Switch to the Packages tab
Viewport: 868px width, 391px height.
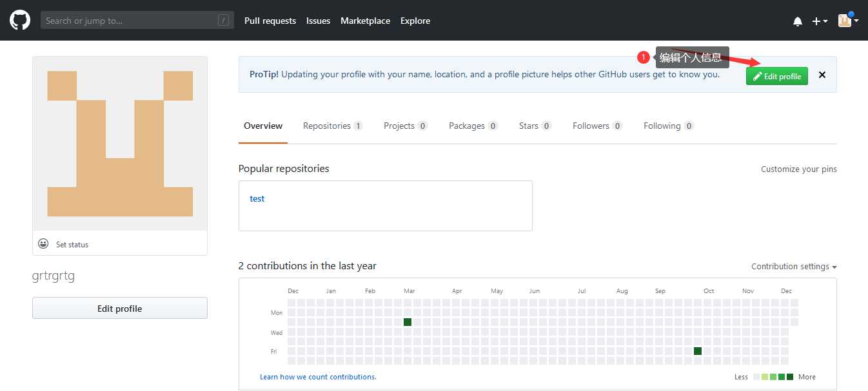(x=473, y=126)
